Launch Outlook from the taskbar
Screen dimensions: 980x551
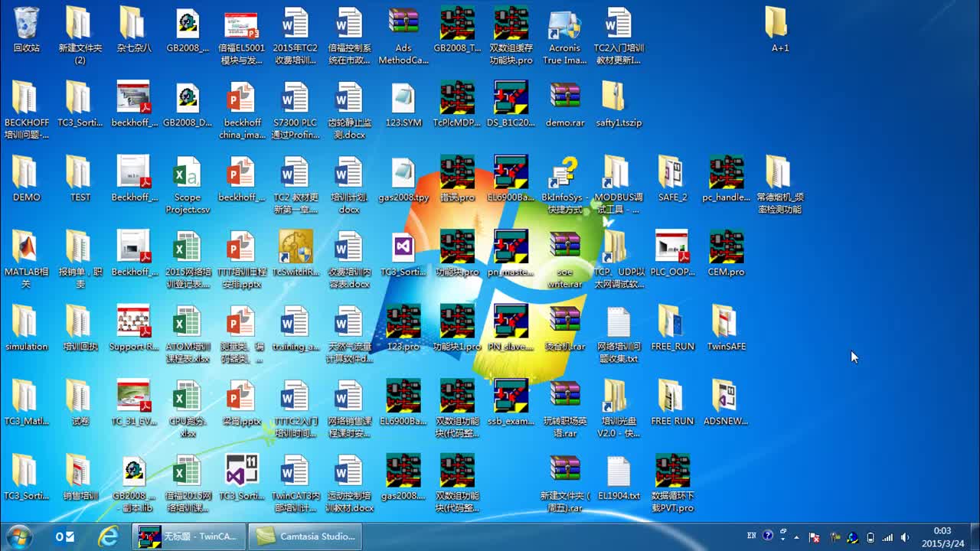point(64,536)
